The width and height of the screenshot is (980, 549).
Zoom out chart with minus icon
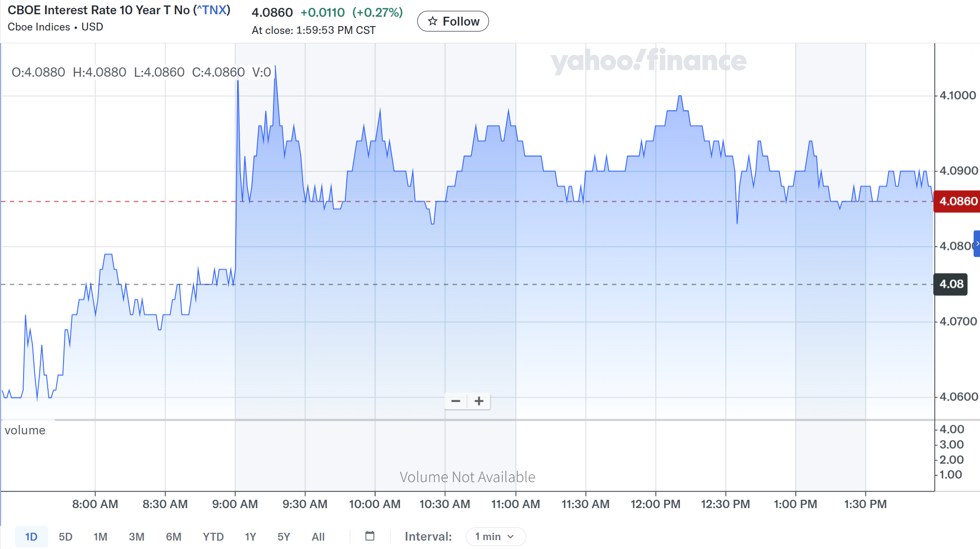[456, 401]
